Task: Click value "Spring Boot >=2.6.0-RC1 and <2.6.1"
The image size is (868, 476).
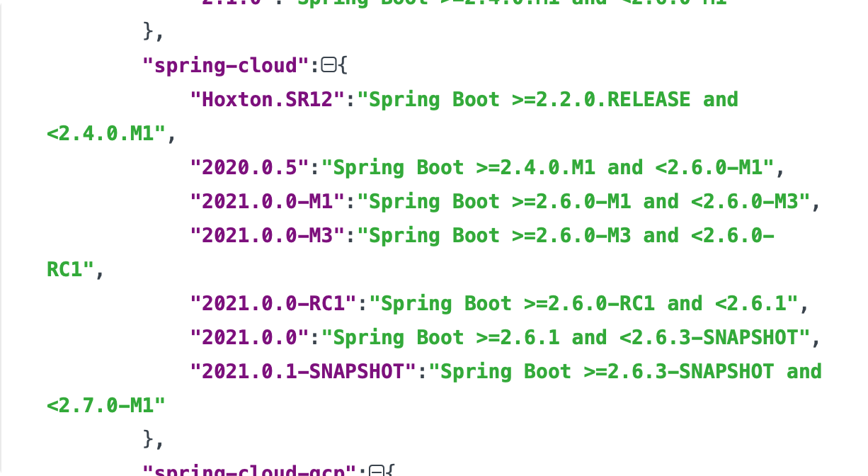Action: pos(583,304)
